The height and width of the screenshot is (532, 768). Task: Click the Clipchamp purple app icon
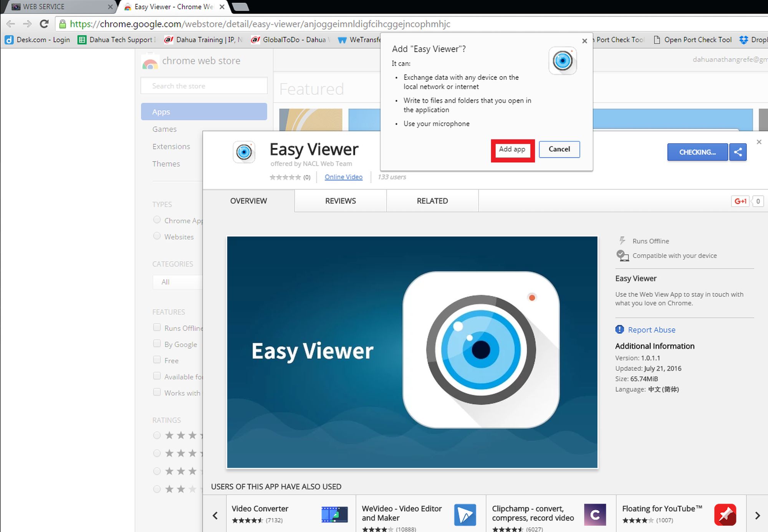click(595, 514)
